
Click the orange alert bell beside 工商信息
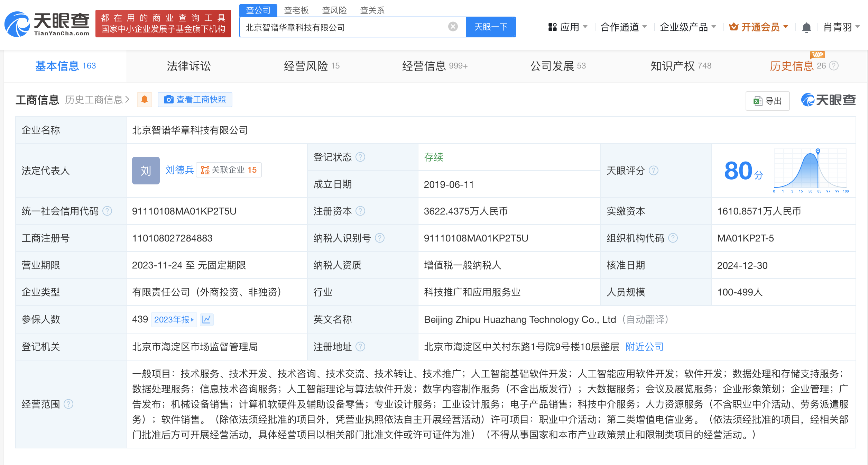tap(145, 100)
